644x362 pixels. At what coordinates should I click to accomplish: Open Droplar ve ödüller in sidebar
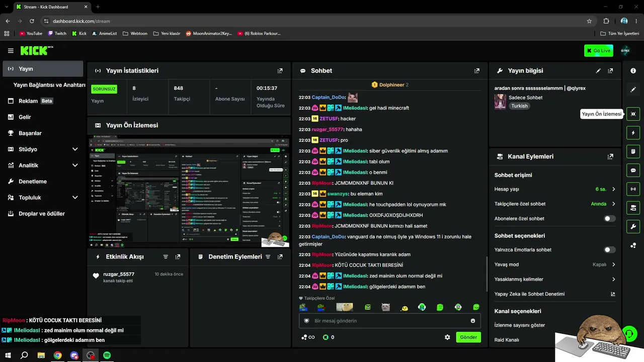click(43, 214)
